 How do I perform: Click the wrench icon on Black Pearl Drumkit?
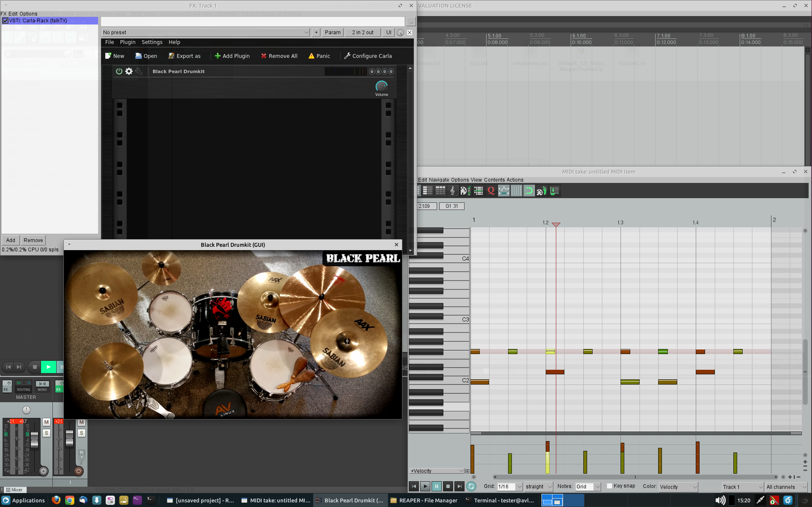[139, 71]
